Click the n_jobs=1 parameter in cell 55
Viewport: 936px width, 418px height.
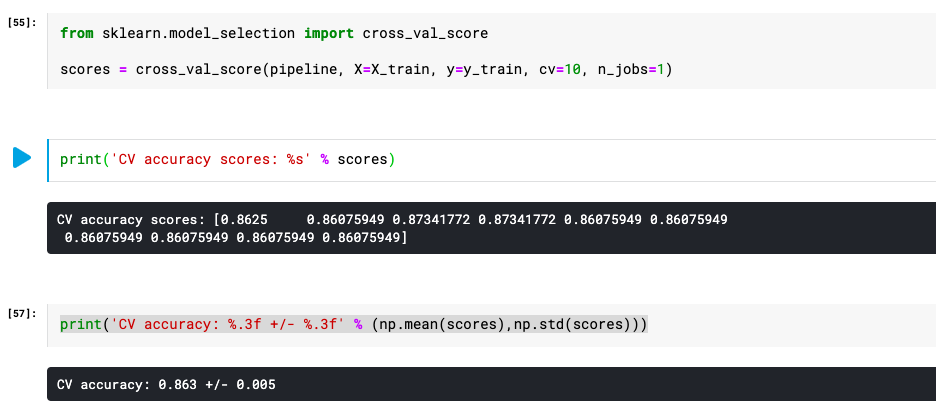(x=631, y=70)
